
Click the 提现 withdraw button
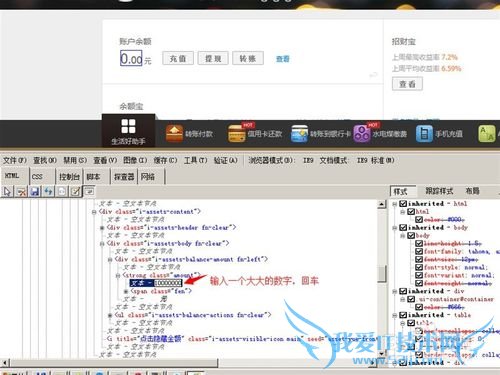(x=213, y=58)
